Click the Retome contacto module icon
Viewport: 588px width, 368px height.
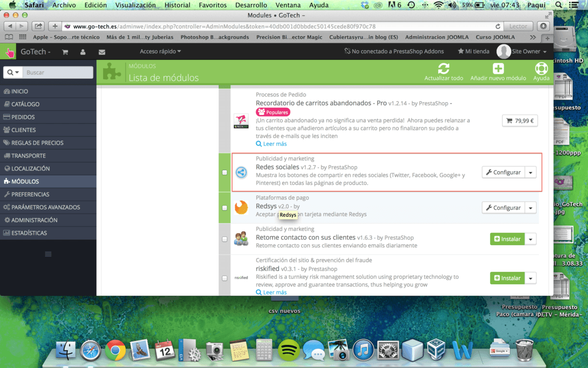(x=241, y=239)
